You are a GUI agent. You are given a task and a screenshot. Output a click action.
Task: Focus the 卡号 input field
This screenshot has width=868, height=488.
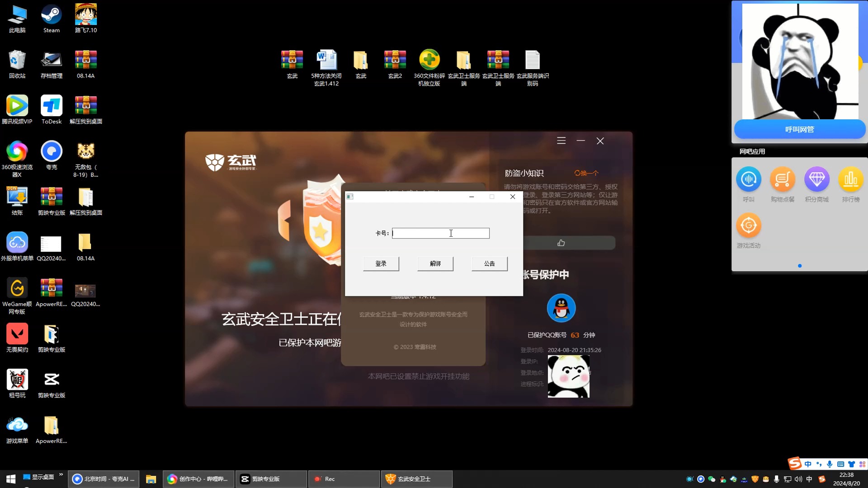[x=441, y=233]
